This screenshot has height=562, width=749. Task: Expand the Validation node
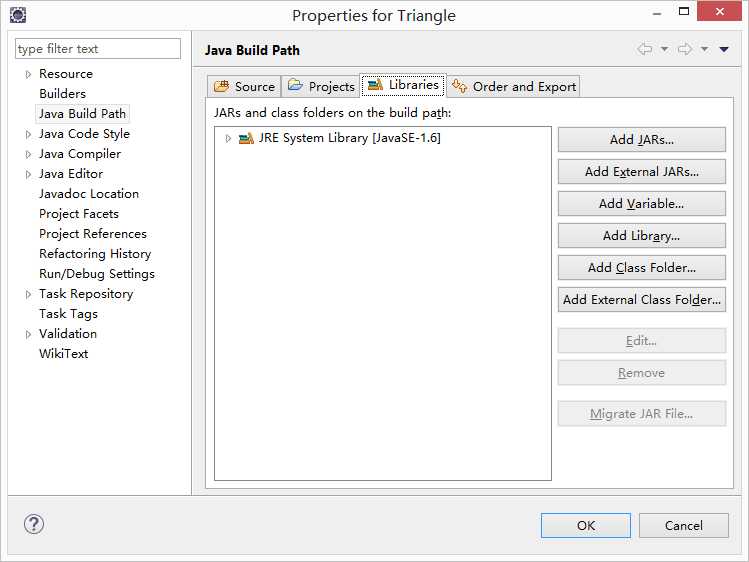coord(28,334)
